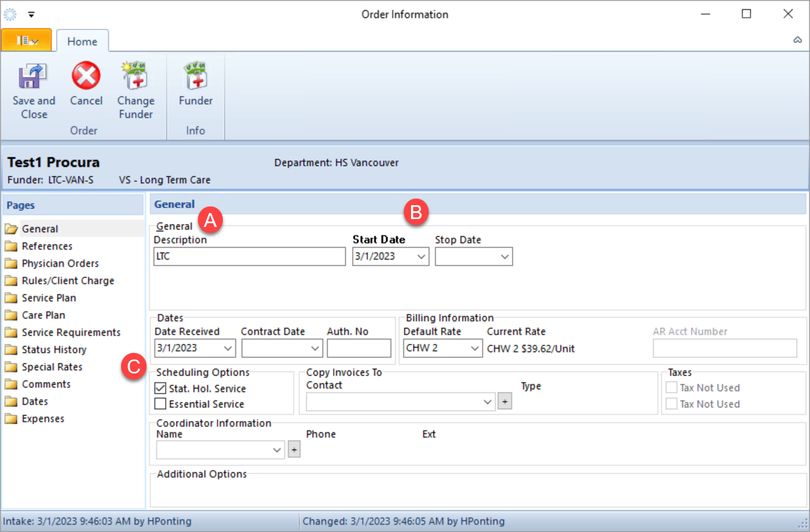Toggle the first Tax Not Used checkbox
The image size is (810, 532).
[x=671, y=387]
